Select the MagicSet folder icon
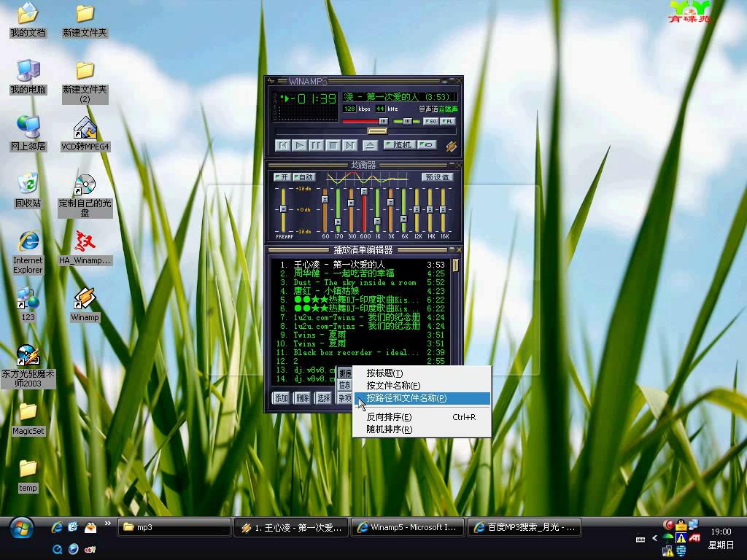This screenshot has height=560, width=747. point(28,419)
